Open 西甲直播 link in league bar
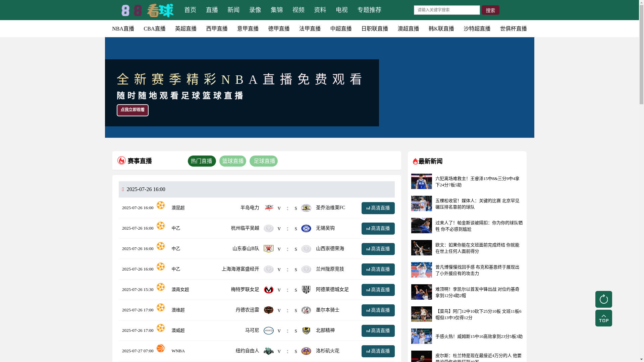This screenshot has width=644, height=362. [217, 29]
